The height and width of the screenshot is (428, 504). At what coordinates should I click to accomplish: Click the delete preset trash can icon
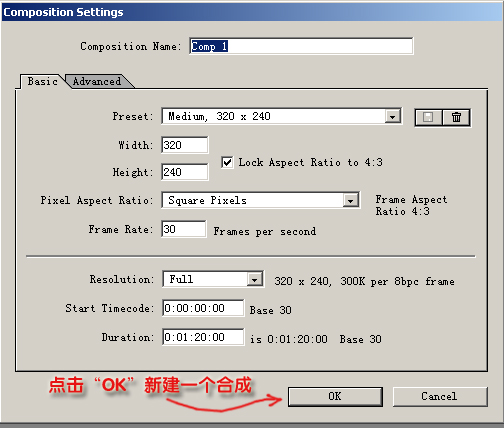(456, 117)
